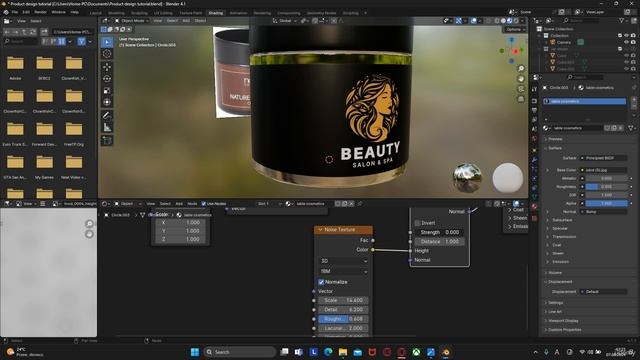Adjust the Alpha slider in material properties
Viewport: 640px width, 360px height.
[x=607, y=203]
